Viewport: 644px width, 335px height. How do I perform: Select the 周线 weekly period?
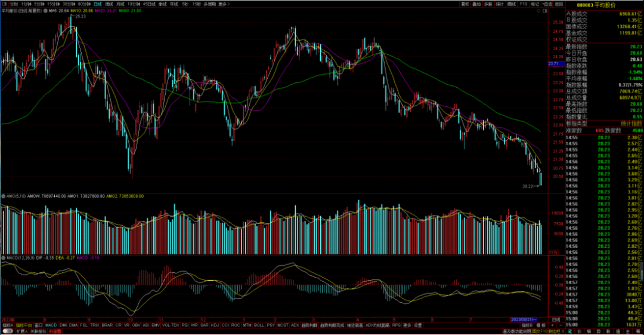pos(109,4)
